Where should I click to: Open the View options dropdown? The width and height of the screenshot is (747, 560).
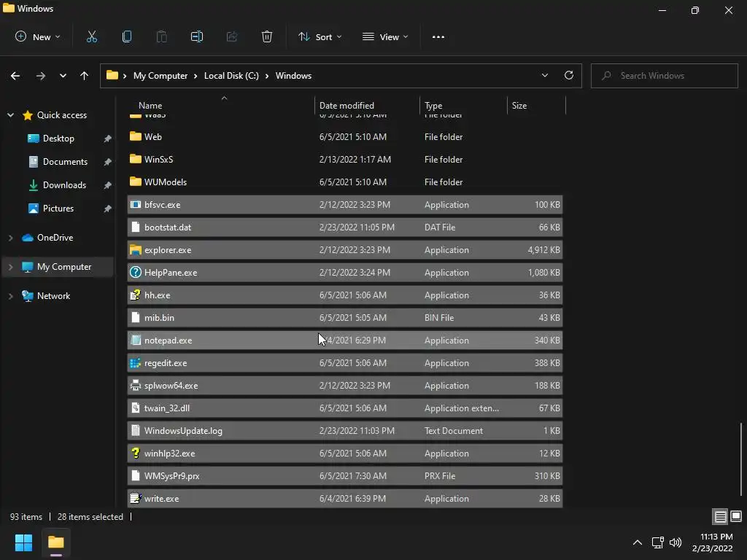(385, 36)
